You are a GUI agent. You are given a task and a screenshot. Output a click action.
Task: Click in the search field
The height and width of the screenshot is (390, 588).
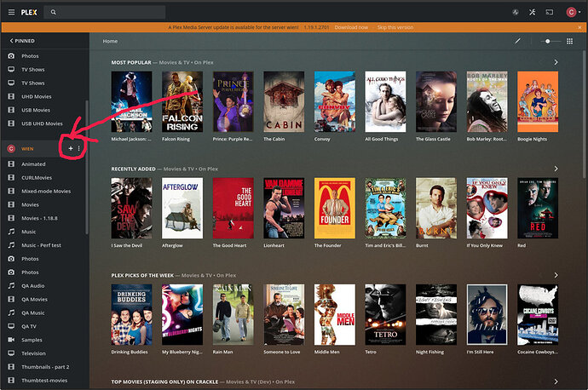[105, 13]
